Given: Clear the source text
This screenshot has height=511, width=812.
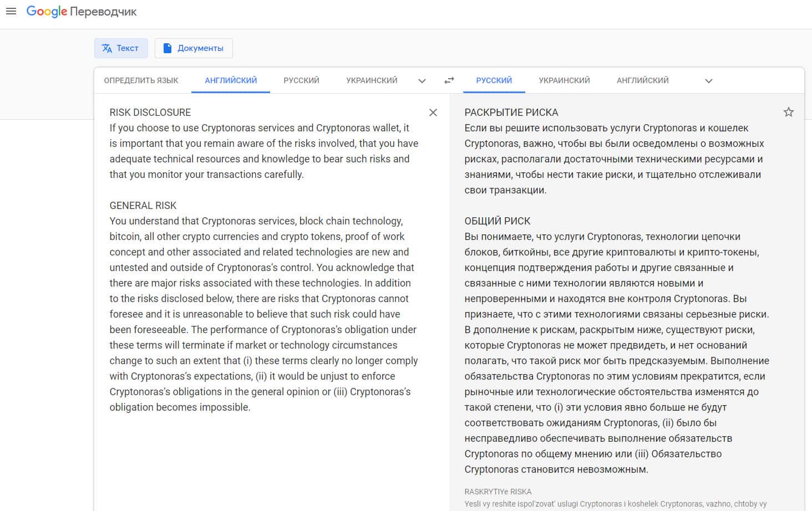Looking at the screenshot, I should (433, 113).
